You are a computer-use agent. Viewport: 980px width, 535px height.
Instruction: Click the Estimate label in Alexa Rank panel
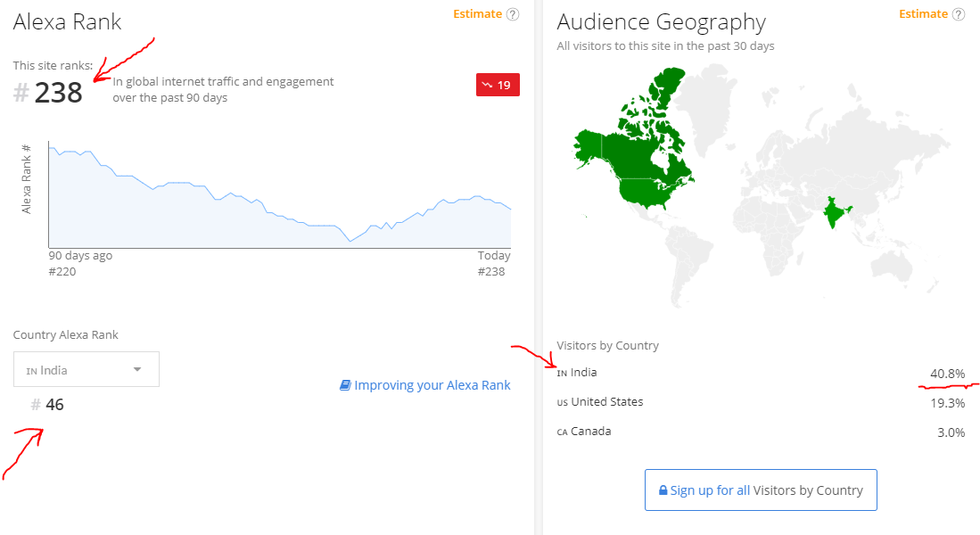(477, 13)
